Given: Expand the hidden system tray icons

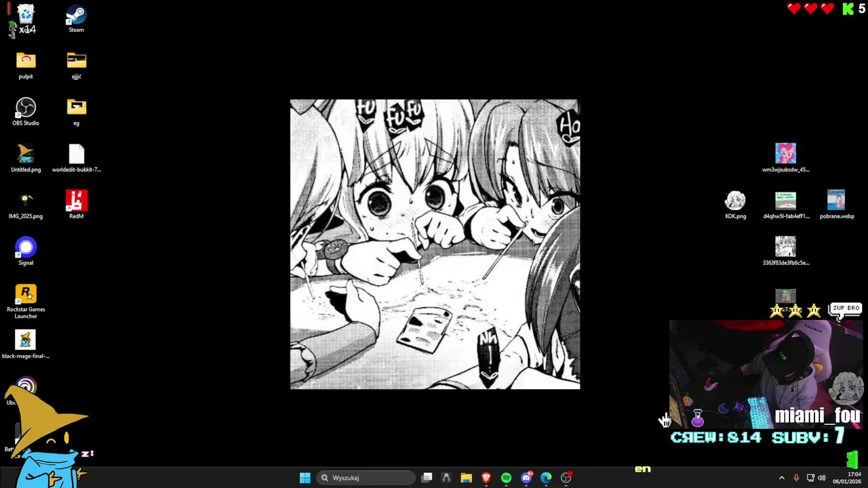Looking at the screenshot, I should coord(781,478).
